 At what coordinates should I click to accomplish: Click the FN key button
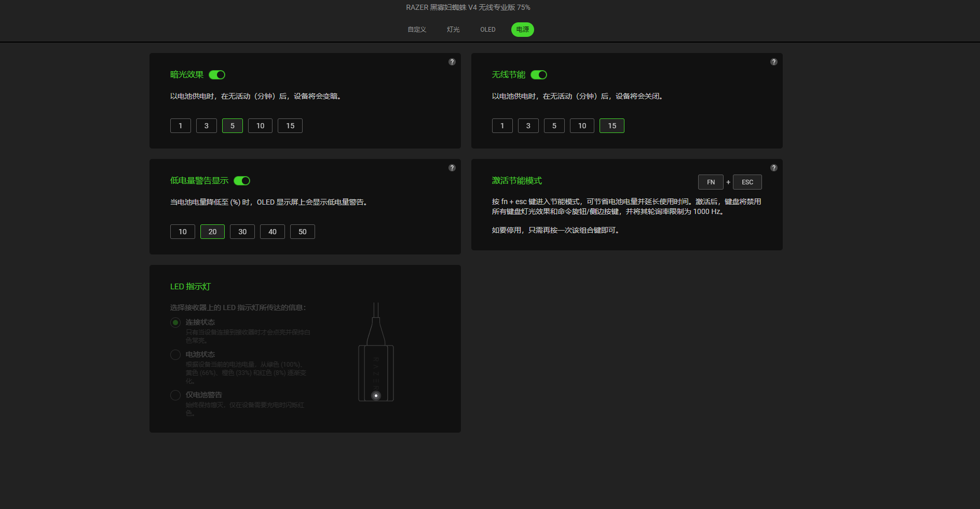tap(711, 182)
